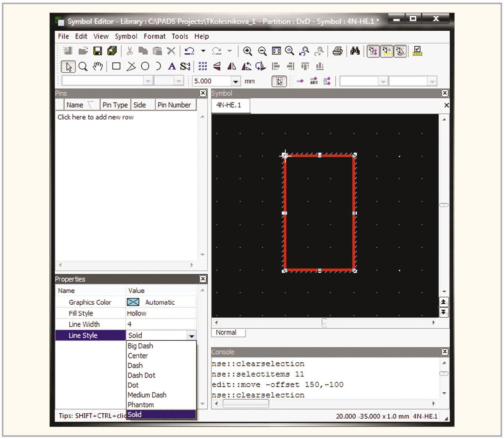Toggle the selection filter button beside mm

[279, 82]
